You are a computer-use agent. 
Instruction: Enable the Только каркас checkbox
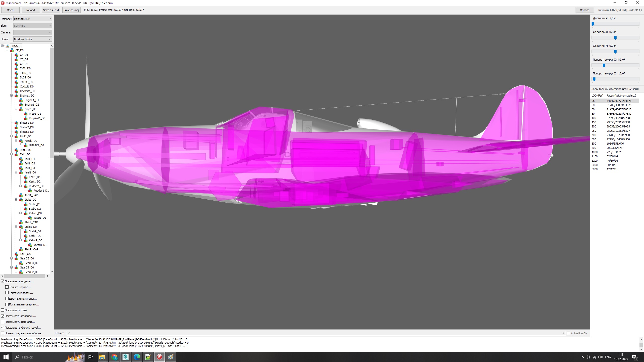[7, 287]
